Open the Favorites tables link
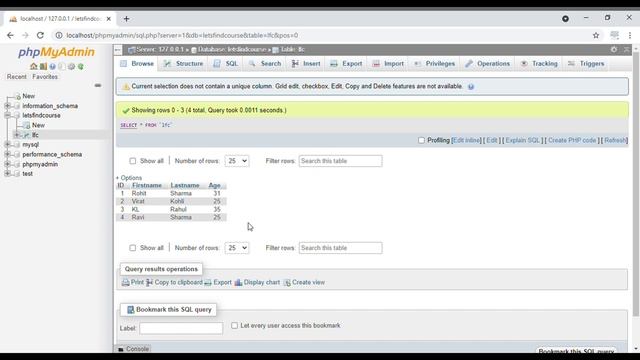The width and height of the screenshot is (640, 360). (45, 77)
